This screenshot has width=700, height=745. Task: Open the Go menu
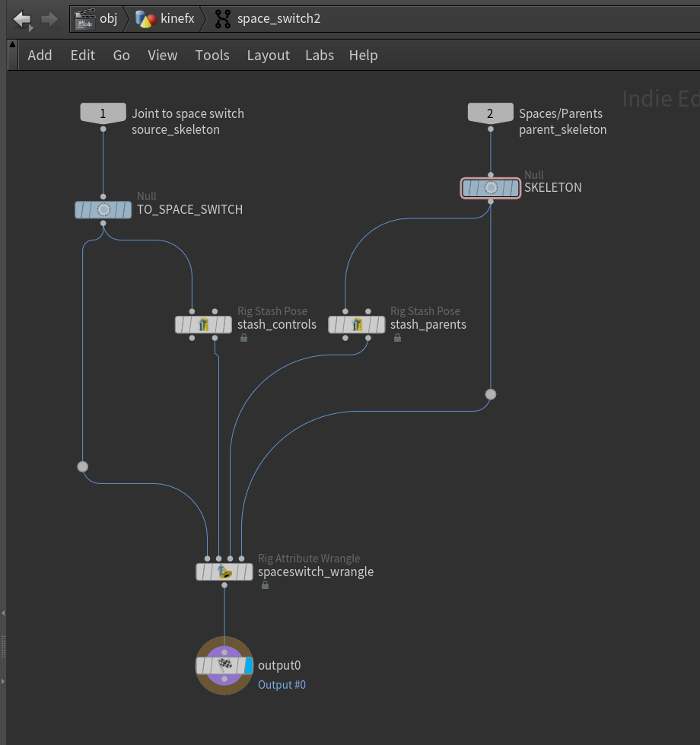(x=122, y=55)
